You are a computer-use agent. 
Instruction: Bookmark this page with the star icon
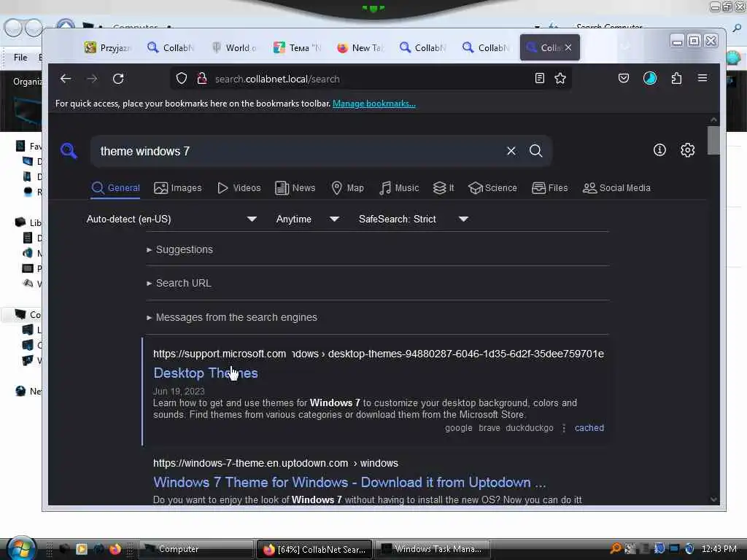point(560,79)
